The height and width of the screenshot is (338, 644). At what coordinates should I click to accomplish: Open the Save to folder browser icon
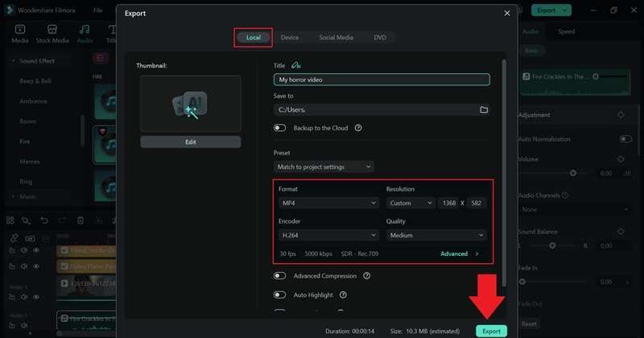pyautogui.click(x=484, y=109)
